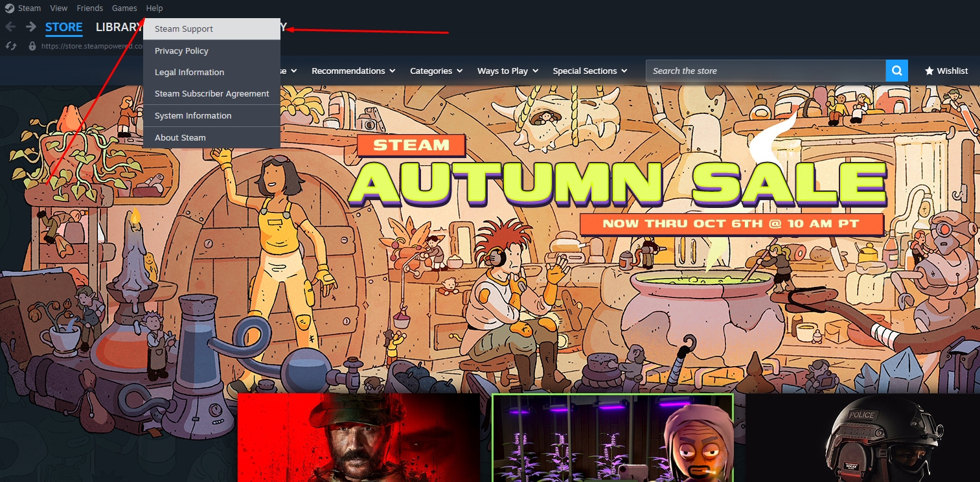Click Steam Subscriber Agreement
This screenshot has width=980, height=482.
pyautogui.click(x=211, y=93)
